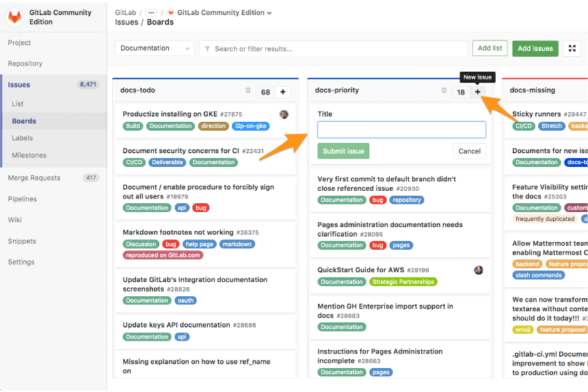Open the Add list dropdown
The image size is (588, 392).
[490, 49]
